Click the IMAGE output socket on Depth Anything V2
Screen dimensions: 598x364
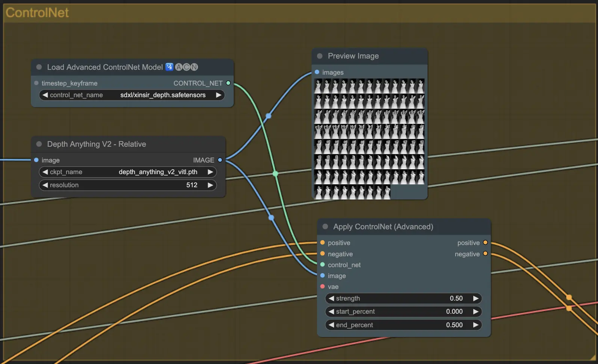(220, 160)
